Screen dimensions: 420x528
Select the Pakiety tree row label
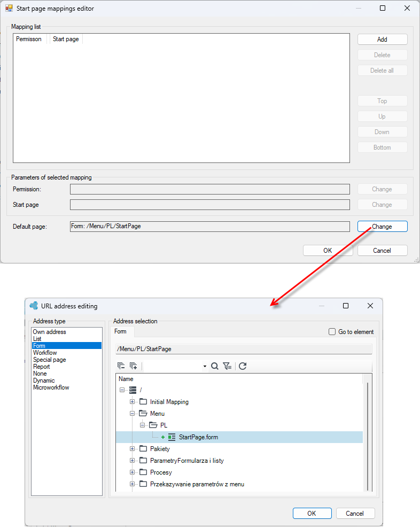(160, 449)
